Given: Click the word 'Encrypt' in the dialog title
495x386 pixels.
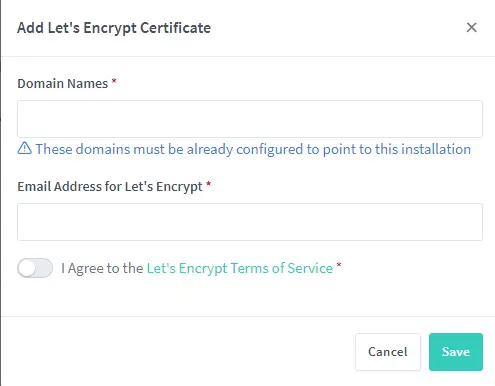Looking at the screenshot, I should (110, 28).
